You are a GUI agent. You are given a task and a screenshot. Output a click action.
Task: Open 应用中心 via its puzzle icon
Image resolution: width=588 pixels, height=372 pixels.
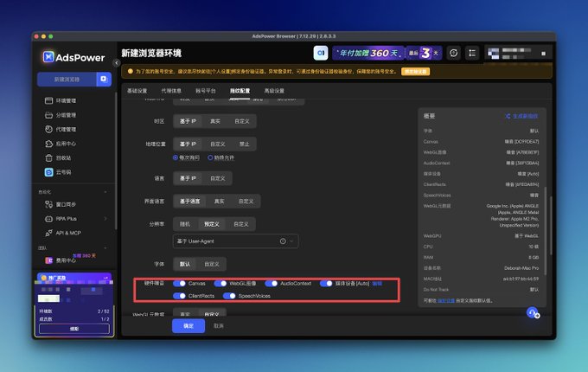(x=48, y=144)
